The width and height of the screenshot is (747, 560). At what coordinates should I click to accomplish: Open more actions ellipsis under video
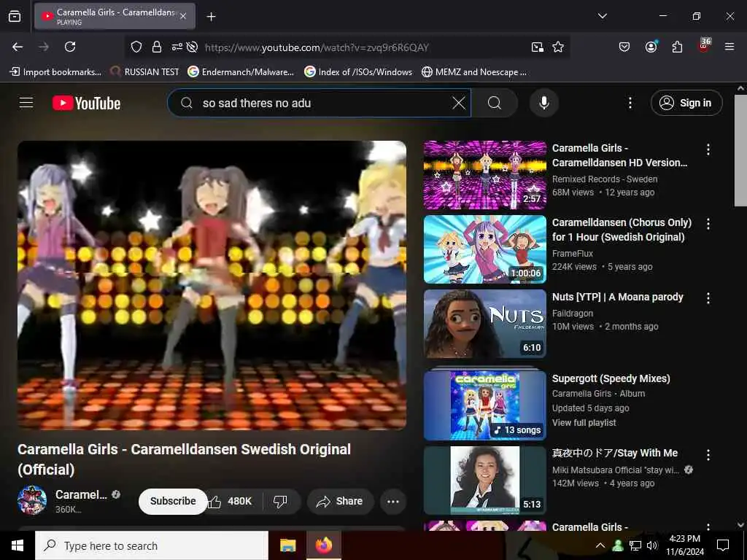(393, 501)
